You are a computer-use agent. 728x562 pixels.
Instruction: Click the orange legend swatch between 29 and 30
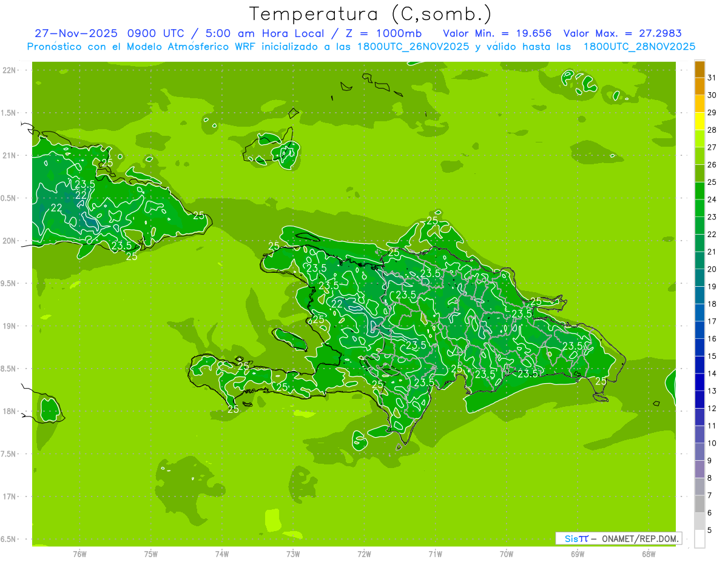tap(699, 104)
